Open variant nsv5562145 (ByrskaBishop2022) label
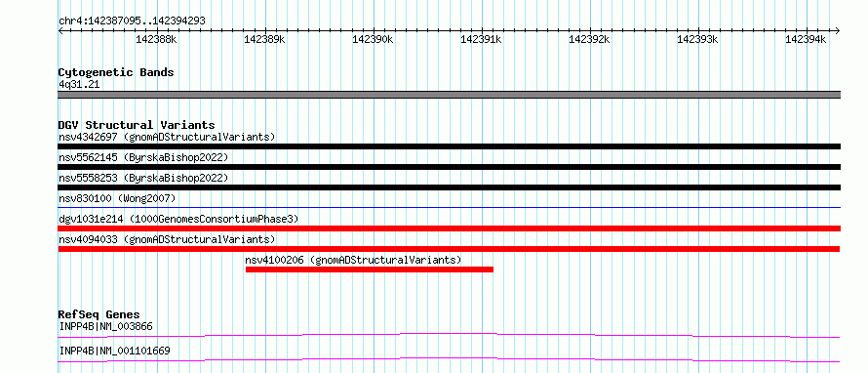The height and width of the screenshot is (373, 868). [x=143, y=157]
